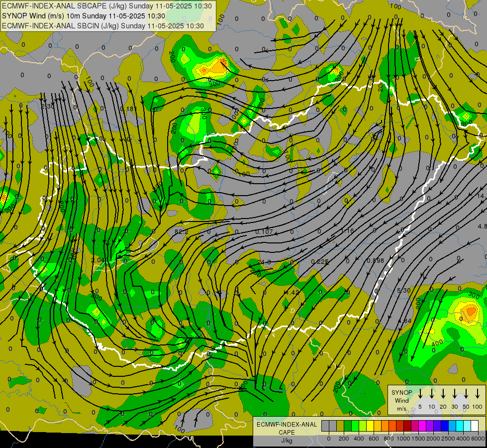
Task: Click the SBCAPE title line at top
Action: tap(106, 6)
